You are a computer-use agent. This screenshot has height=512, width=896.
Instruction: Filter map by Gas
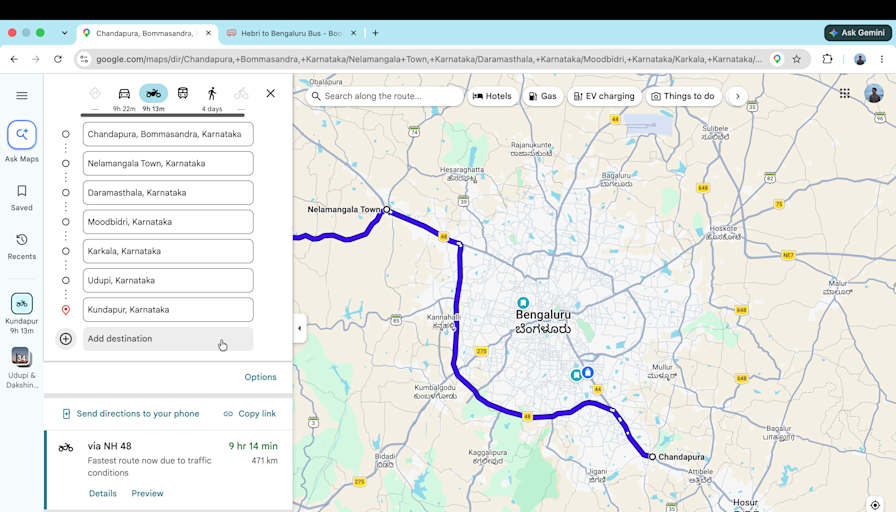(542, 96)
